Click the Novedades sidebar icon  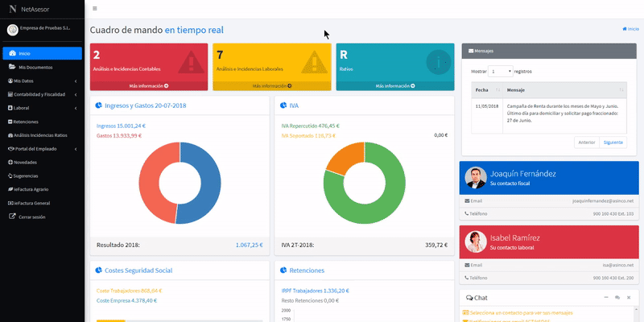[x=9, y=162]
